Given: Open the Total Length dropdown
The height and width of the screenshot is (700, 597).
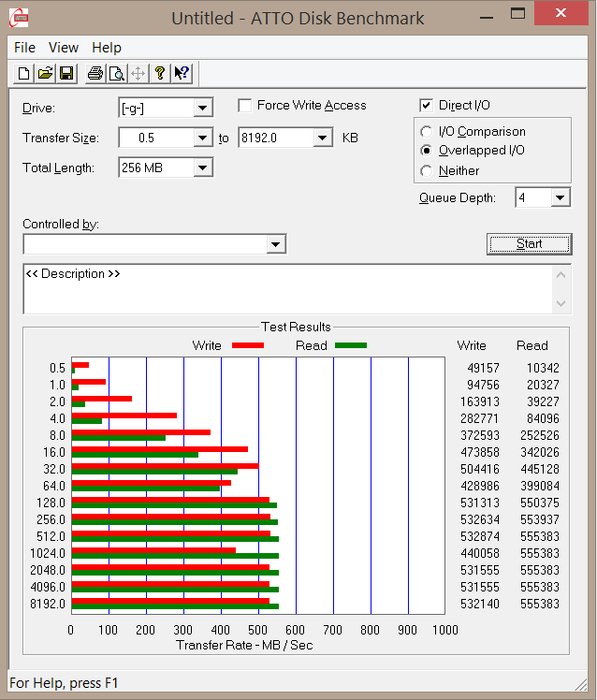Looking at the screenshot, I should coord(202,168).
